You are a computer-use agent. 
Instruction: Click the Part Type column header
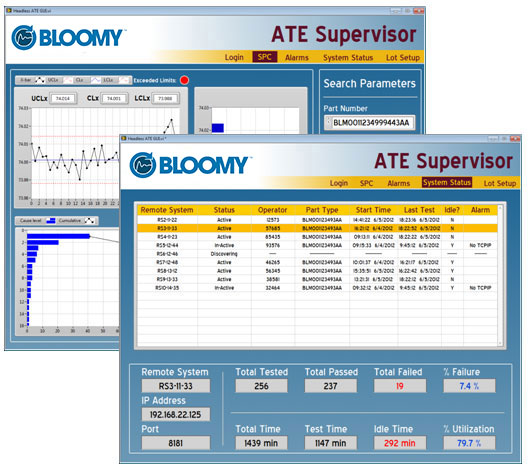[322, 210]
